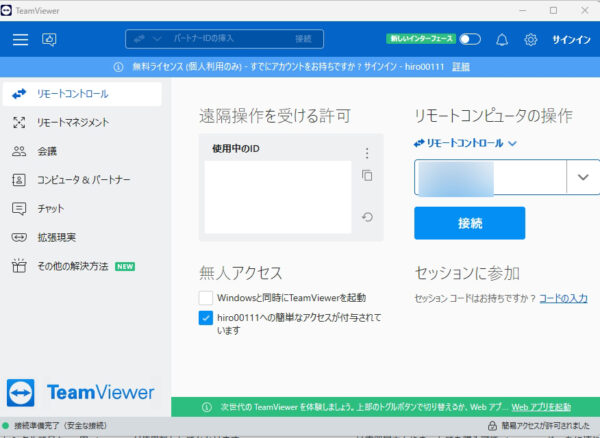Image resolution: width=600 pixels, height=438 pixels.
Task: Click the 新しいインターフェース green label
Action: [x=421, y=39]
